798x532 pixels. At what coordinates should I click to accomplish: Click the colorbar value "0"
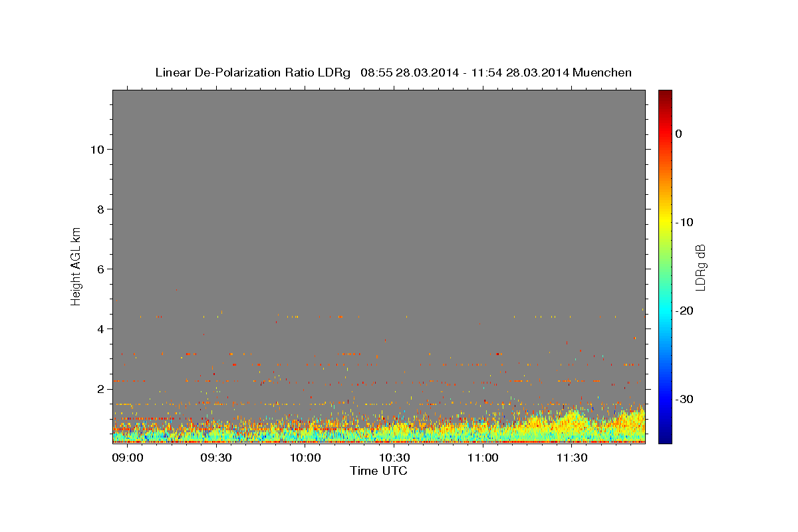[679, 134]
